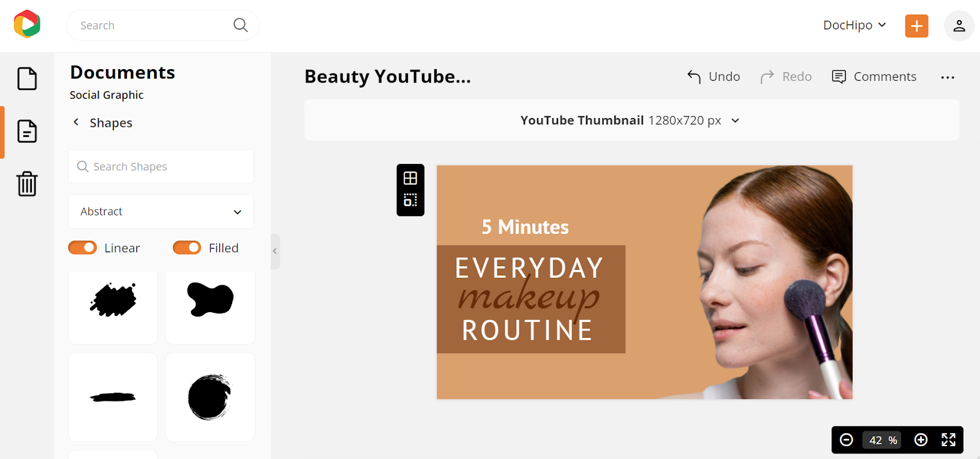Viewport: 980px width, 459px height.
Task: Open the user profile avatar
Action: 959,26
